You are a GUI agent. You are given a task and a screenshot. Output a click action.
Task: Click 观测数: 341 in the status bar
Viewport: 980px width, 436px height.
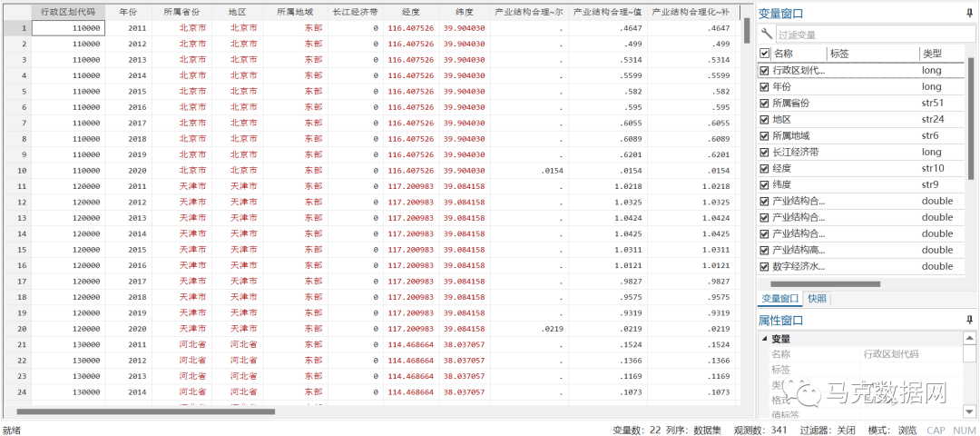pos(760,430)
